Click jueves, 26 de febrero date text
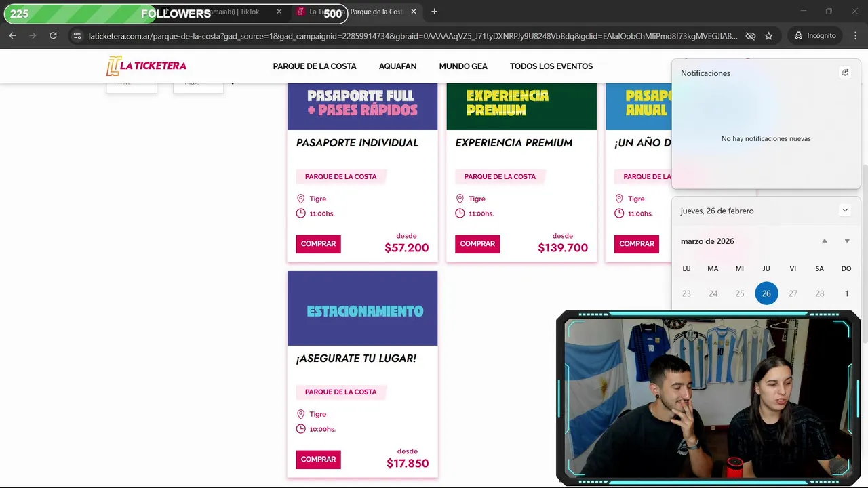868x488 pixels. [x=717, y=211]
